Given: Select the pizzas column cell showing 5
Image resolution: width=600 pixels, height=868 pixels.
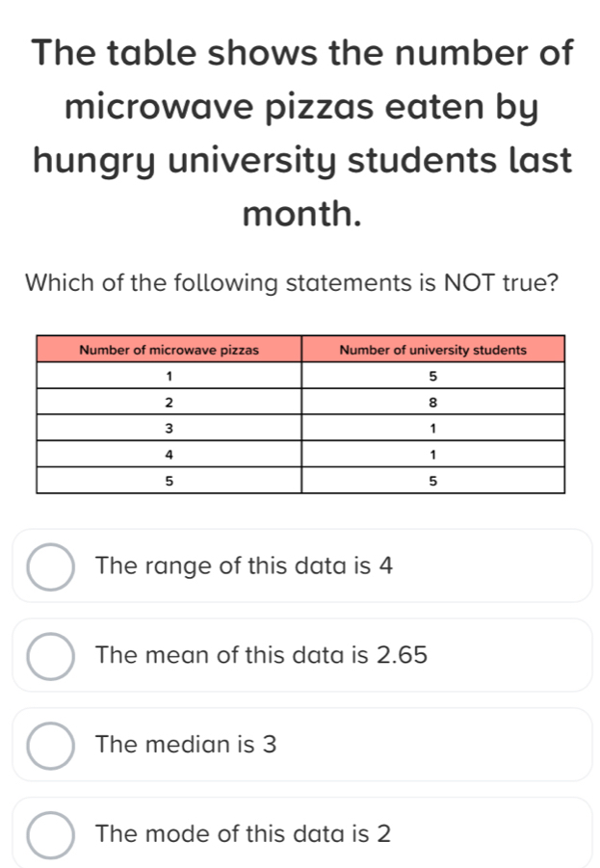Looking at the screenshot, I should click(170, 480).
